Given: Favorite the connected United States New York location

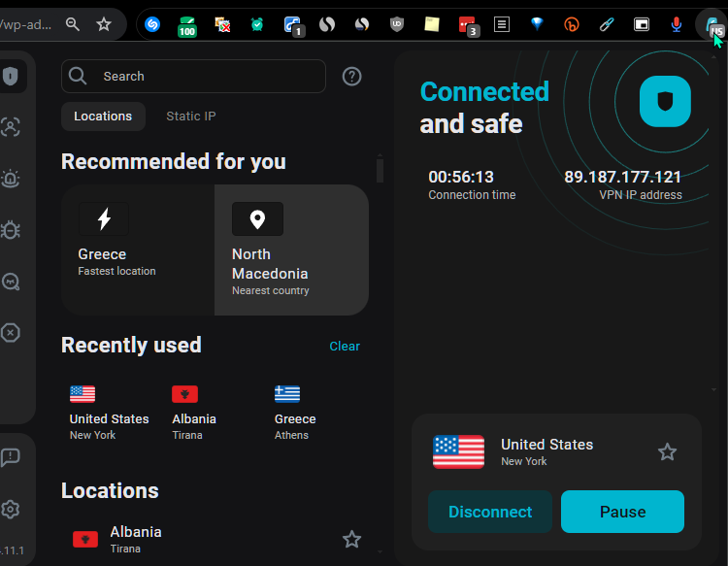Looking at the screenshot, I should pos(667,451).
